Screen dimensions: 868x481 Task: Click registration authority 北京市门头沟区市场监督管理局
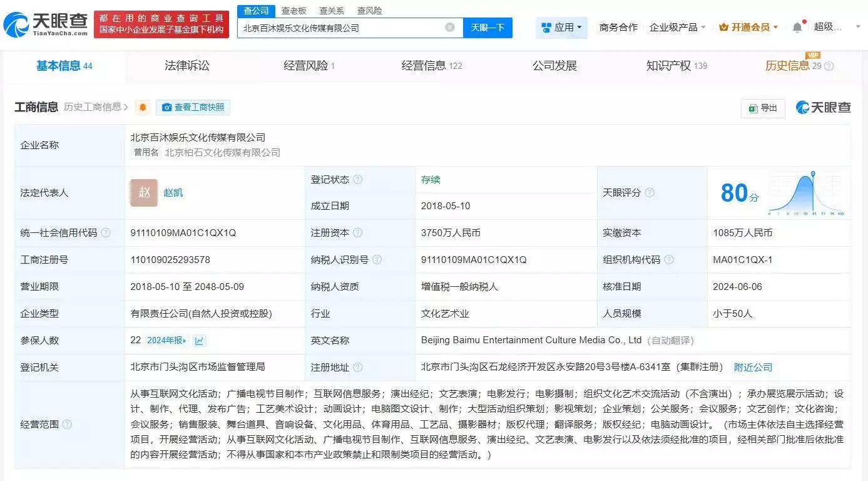[x=198, y=367]
